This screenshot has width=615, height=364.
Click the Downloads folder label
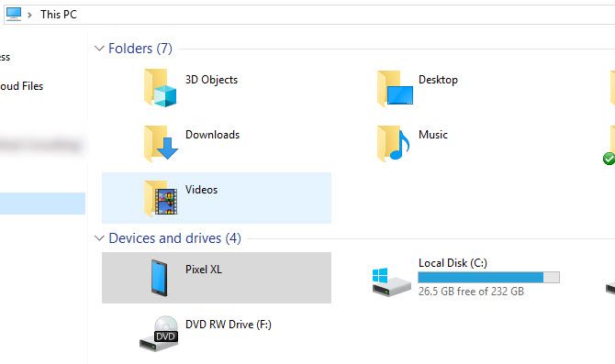coord(212,135)
